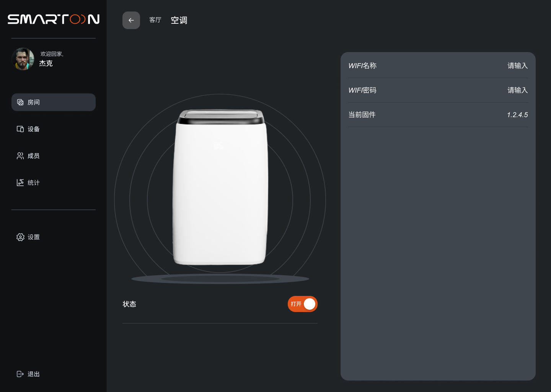Click the 房间 rooms icon in sidebar
The height and width of the screenshot is (392, 551).
[x=20, y=102]
